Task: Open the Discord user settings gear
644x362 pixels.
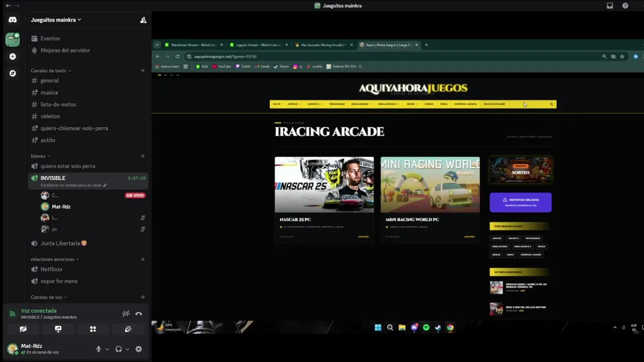Action: pyautogui.click(x=139, y=349)
